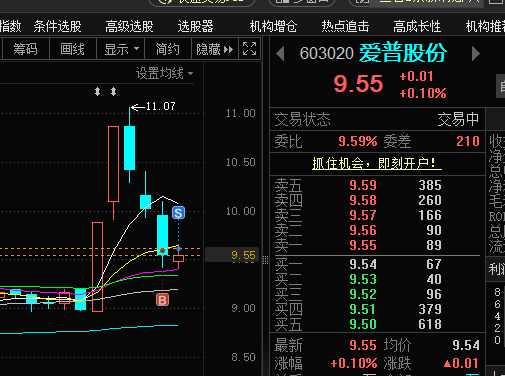
Task: Click the red B buy marker
Action: coord(162,300)
